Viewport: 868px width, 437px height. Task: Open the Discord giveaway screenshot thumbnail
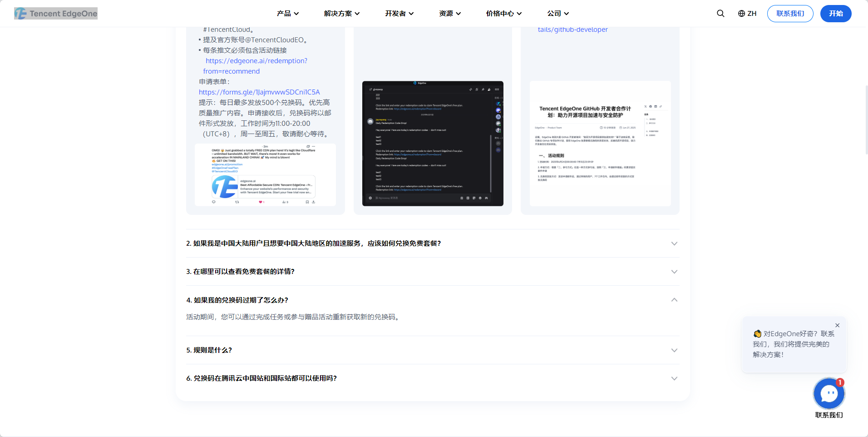point(433,144)
